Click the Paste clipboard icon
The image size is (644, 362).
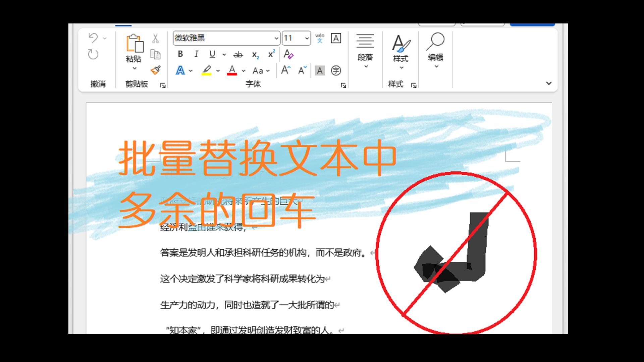click(x=135, y=43)
